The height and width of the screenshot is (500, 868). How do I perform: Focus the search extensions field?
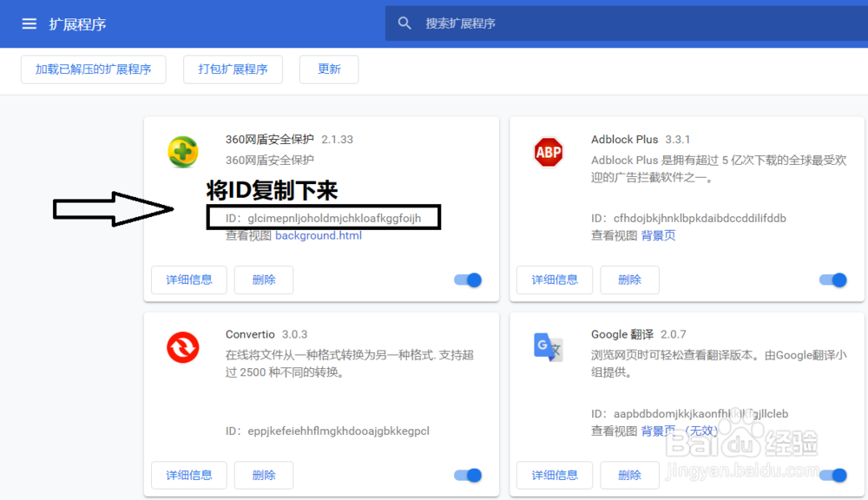point(627,23)
